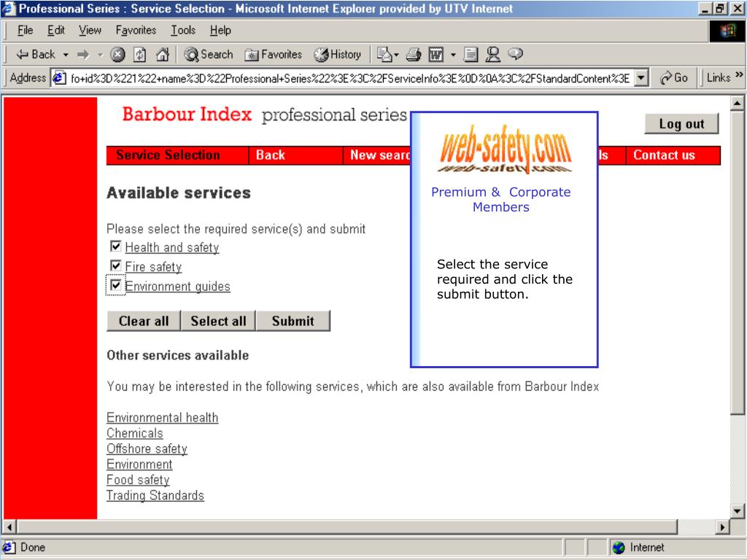Uncheck the Fire safety checkbox
Screen dimensions: 747x560
[x=115, y=265]
